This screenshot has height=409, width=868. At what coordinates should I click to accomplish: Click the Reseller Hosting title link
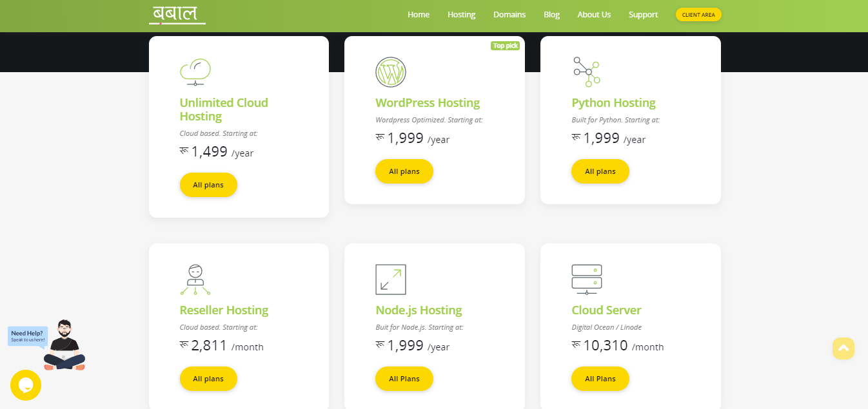pos(224,310)
